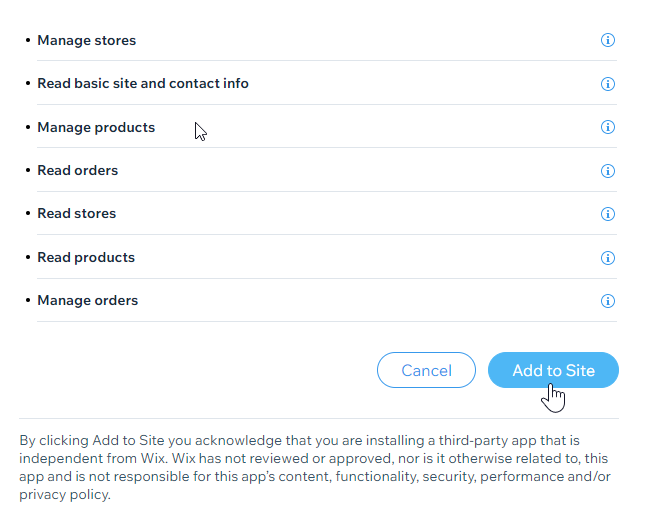Viewport: 645px width, 516px height.
Task: Click the Cancel button
Action: click(x=426, y=370)
